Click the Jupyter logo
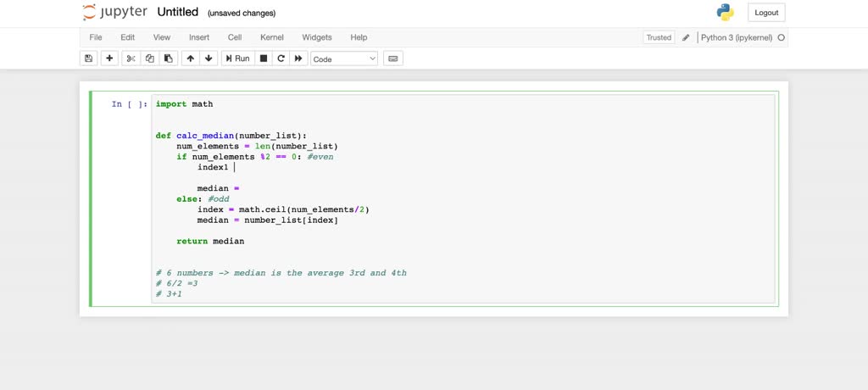This screenshot has width=868, height=390. [x=115, y=12]
